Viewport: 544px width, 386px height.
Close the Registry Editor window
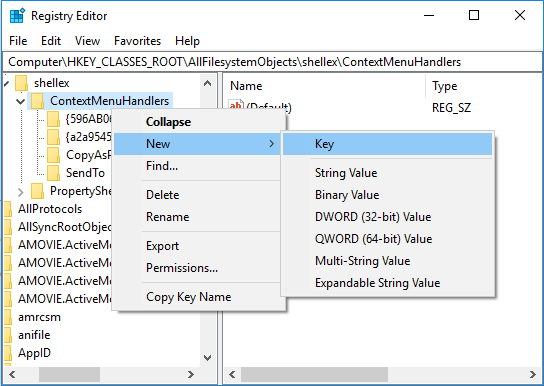[520, 15]
